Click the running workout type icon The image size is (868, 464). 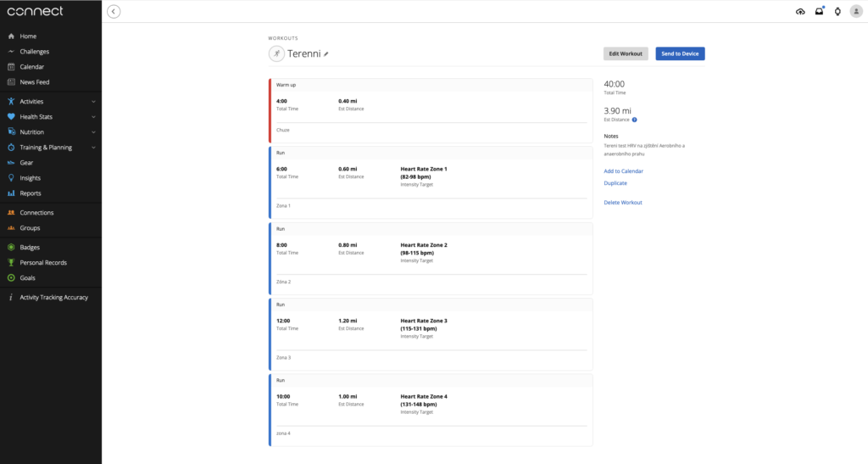point(276,53)
